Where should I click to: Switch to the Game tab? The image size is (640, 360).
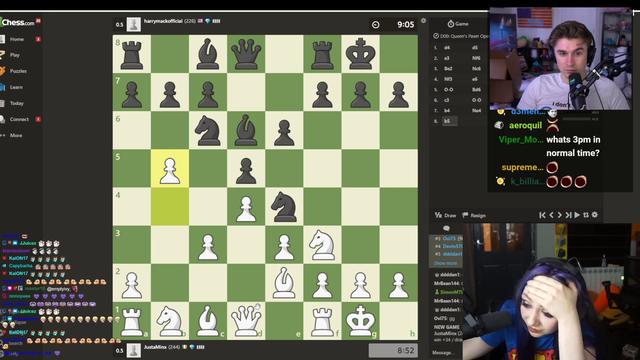[458, 24]
